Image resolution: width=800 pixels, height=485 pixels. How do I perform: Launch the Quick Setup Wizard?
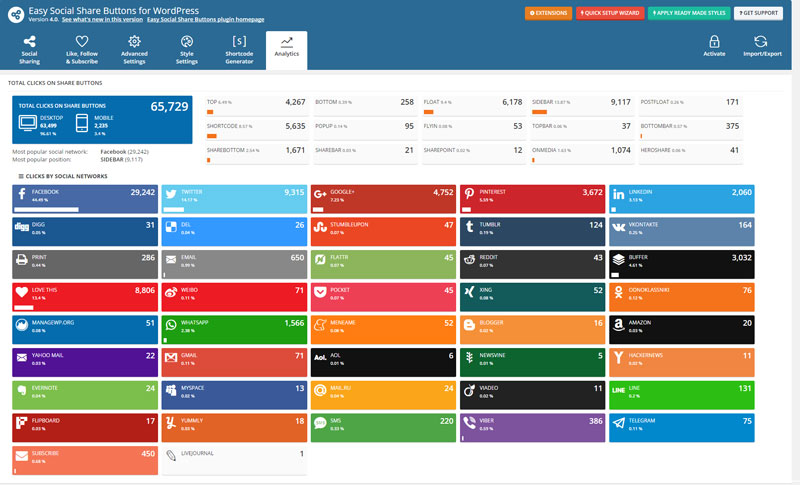point(610,13)
